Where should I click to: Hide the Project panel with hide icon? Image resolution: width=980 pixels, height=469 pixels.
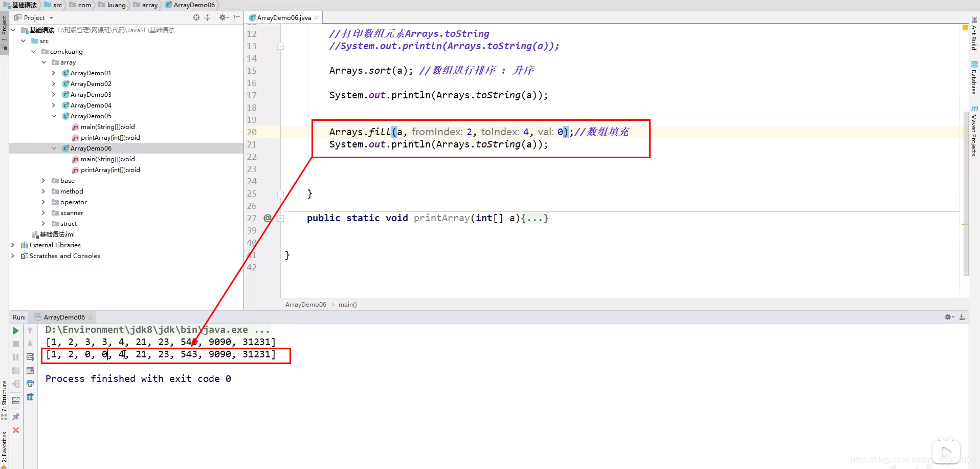[x=236, y=17]
